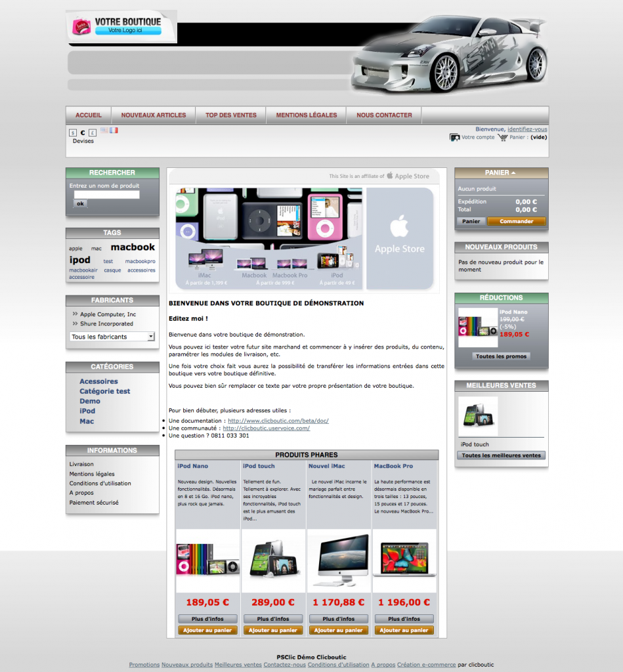Open the iPod Nano featured product title

(x=193, y=467)
